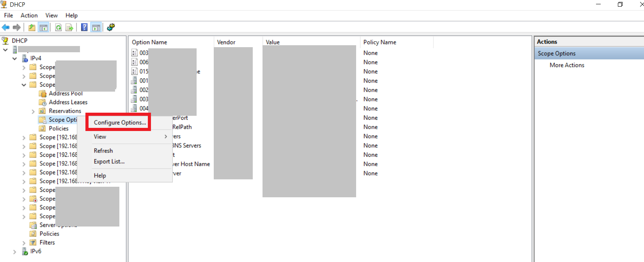Click the gears icon in toolbar

point(111,27)
